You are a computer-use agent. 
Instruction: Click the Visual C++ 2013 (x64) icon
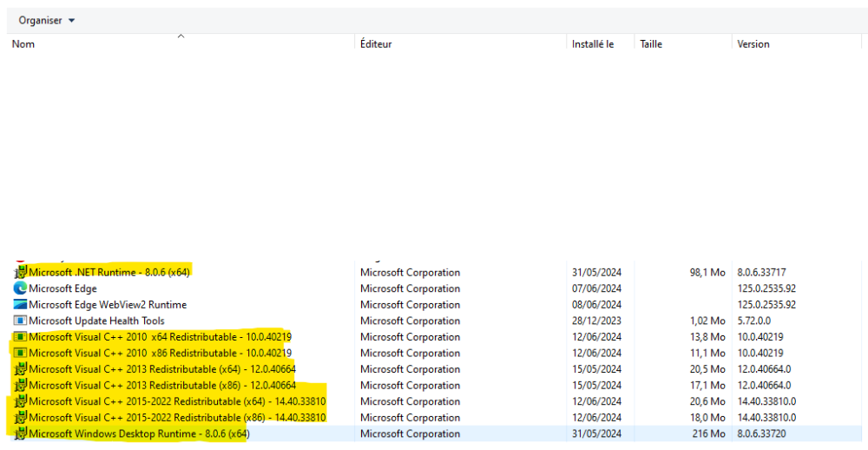[20, 369]
